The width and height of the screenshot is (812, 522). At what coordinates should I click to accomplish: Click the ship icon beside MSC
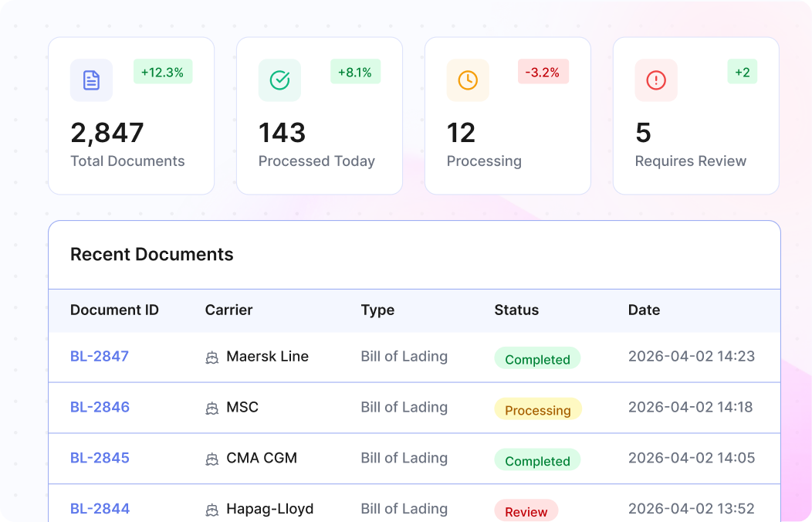pos(211,408)
